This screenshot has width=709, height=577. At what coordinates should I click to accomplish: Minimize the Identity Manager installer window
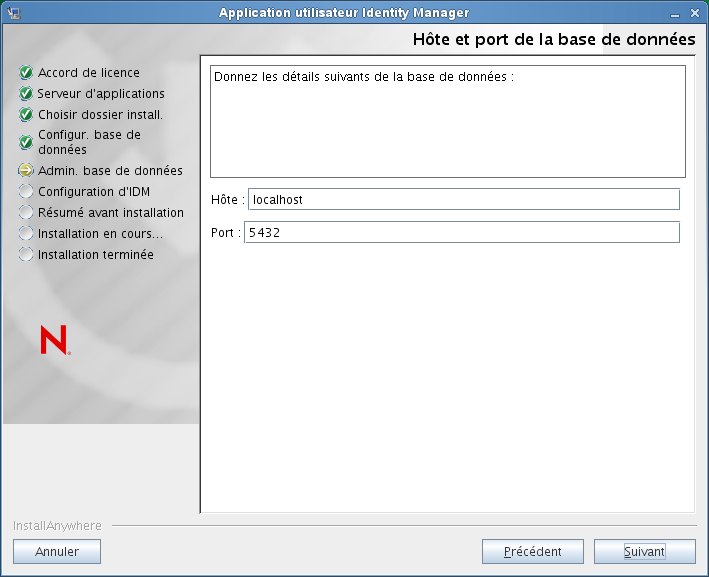click(x=675, y=14)
